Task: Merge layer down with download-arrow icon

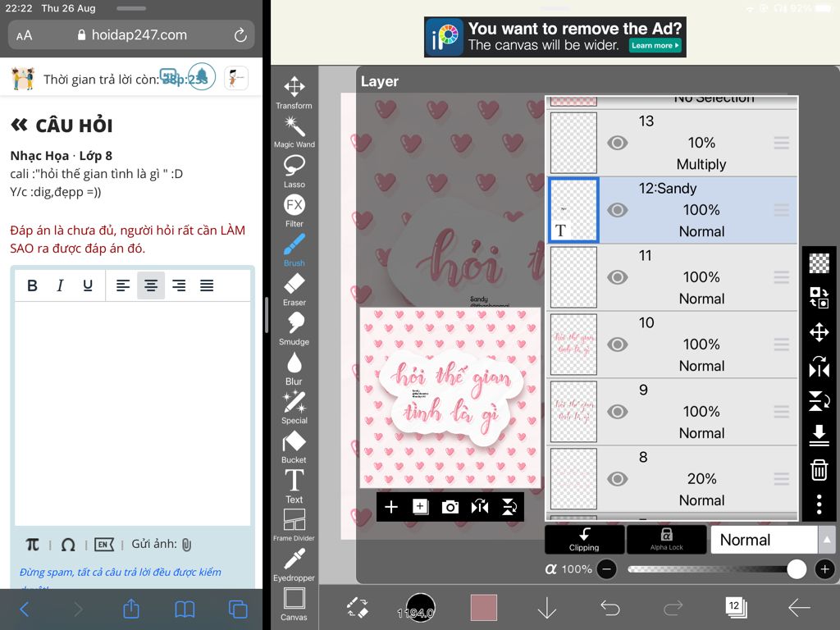Action: [x=819, y=435]
